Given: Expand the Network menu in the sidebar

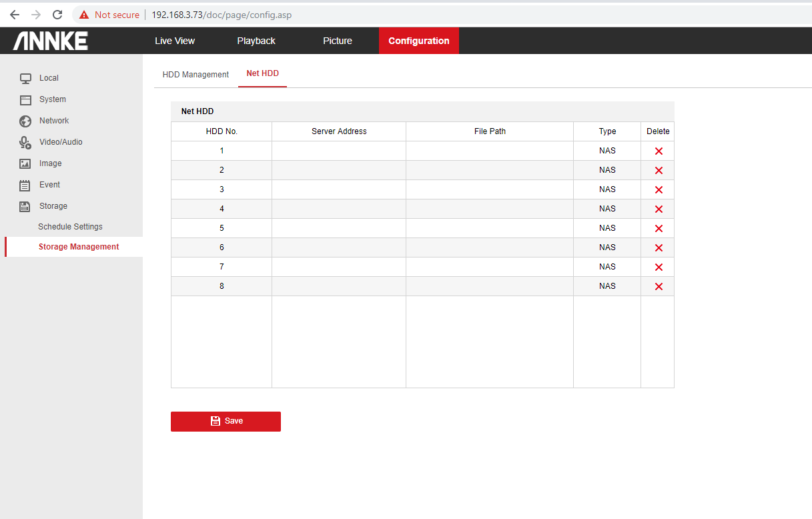Looking at the screenshot, I should click(x=53, y=121).
